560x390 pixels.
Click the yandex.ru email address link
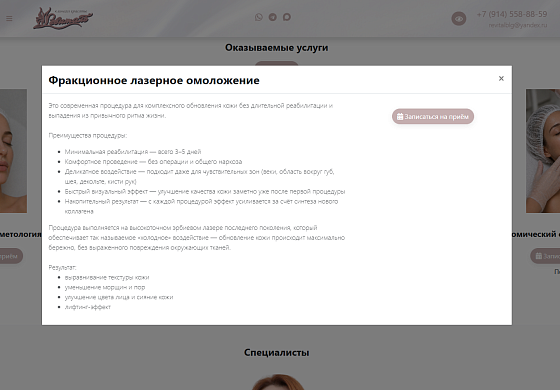(518, 25)
